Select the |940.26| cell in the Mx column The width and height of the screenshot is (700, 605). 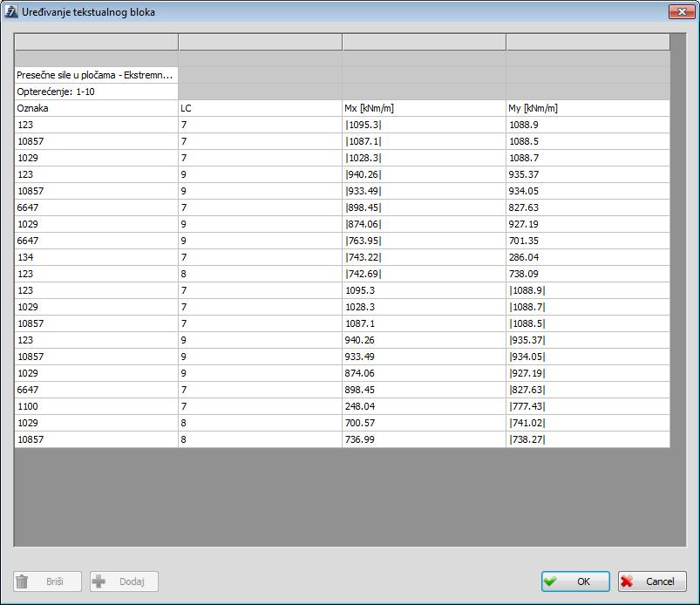[425, 174]
